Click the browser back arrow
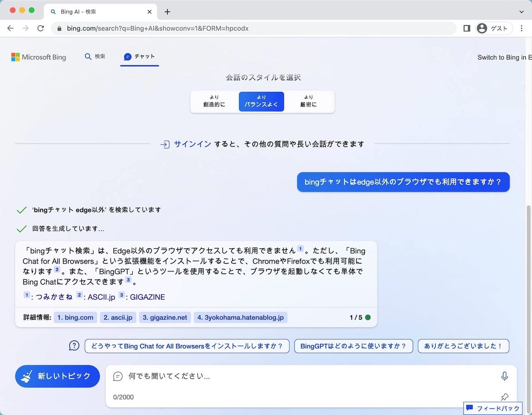532x415 pixels. click(10, 28)
